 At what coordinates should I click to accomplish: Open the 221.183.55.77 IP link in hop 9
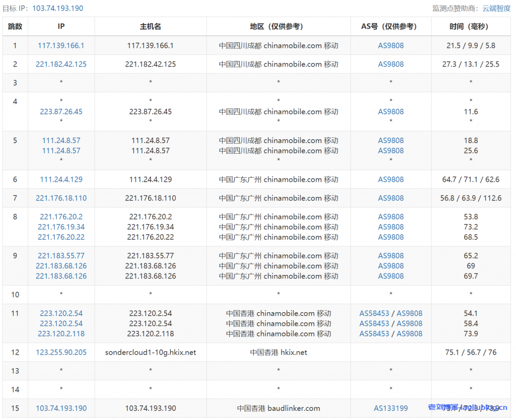(x=61, y=255)
